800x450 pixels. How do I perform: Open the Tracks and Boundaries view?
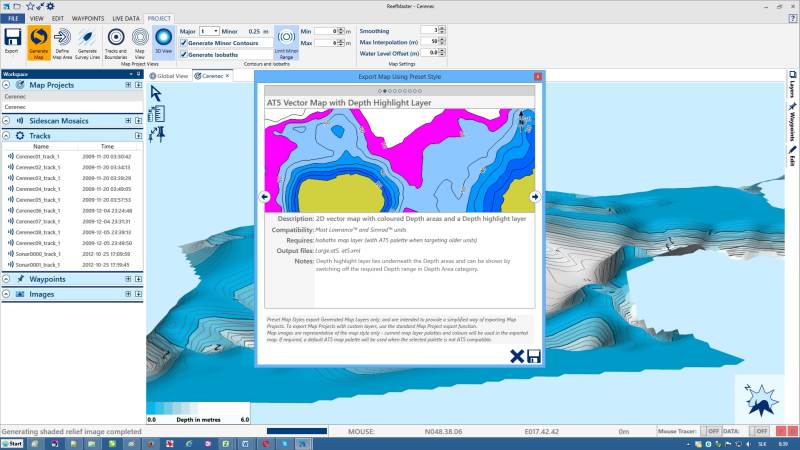[x=114, y=40]
